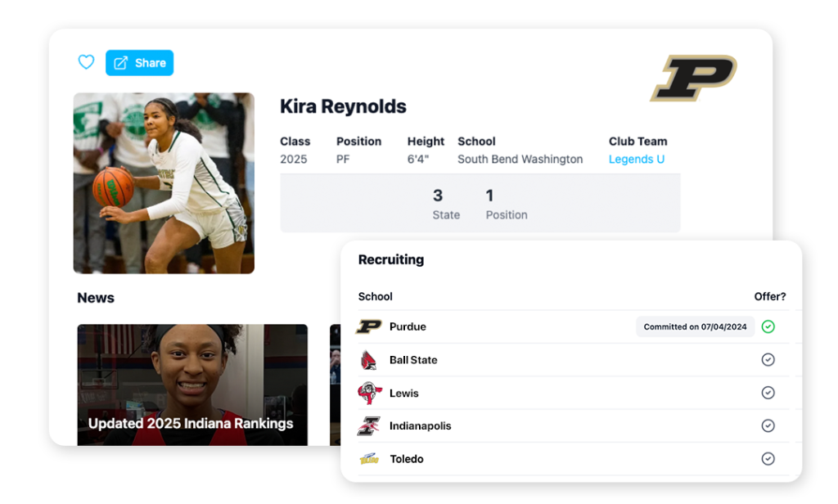
Task: Open the Ball State school name
Action: (x=413, y=360)
